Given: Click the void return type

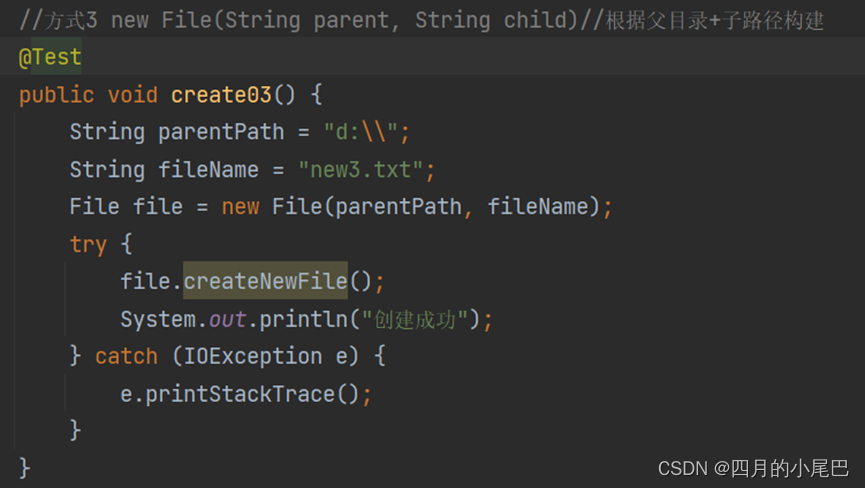Looking at the screenshot, I should 132,95.
